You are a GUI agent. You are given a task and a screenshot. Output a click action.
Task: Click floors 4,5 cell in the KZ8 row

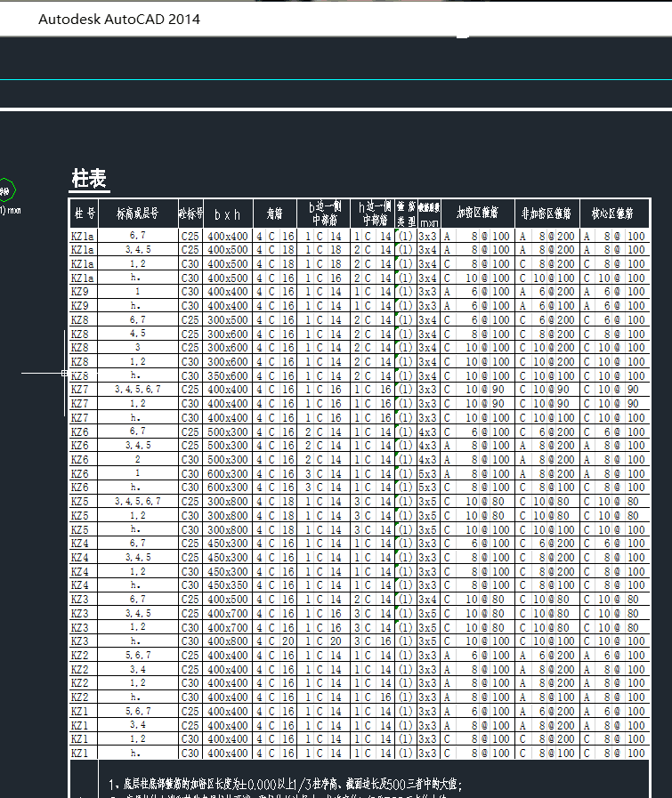137,334
